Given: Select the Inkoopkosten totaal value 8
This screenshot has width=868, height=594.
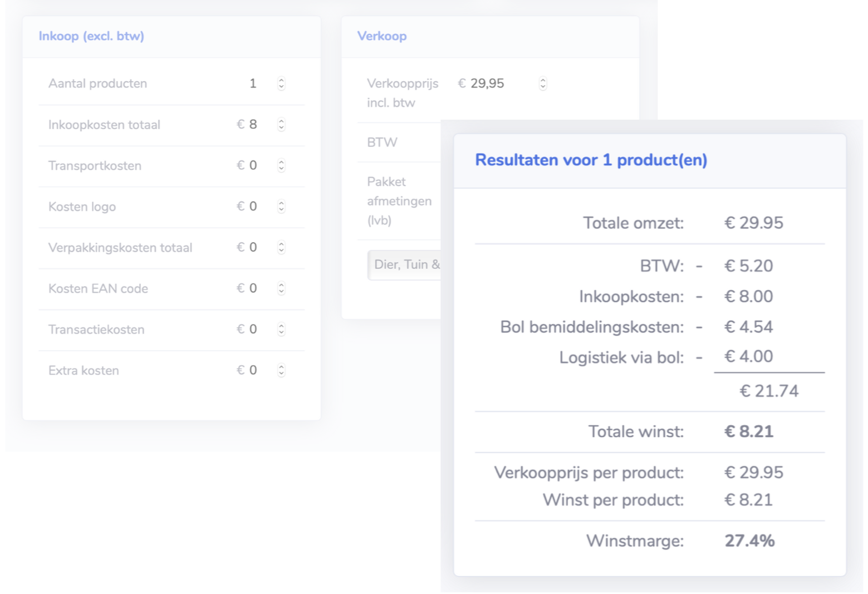Looking at the screenshot, I should 253,125.
